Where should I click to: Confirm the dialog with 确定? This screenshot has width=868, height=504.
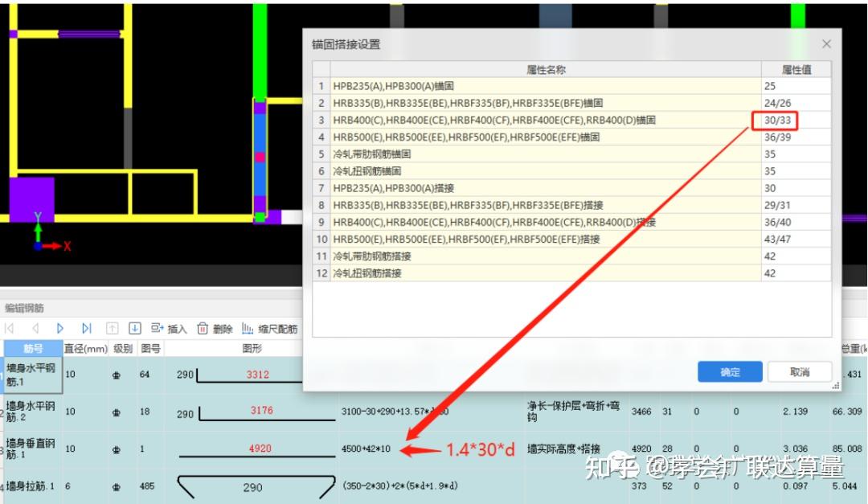click(730, 371)
